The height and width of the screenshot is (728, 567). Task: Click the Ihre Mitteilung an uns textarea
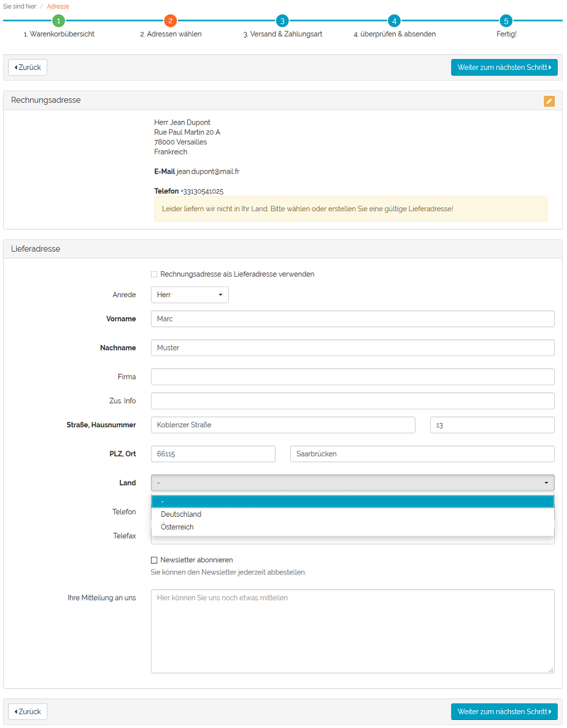click(x=352, y=631)
